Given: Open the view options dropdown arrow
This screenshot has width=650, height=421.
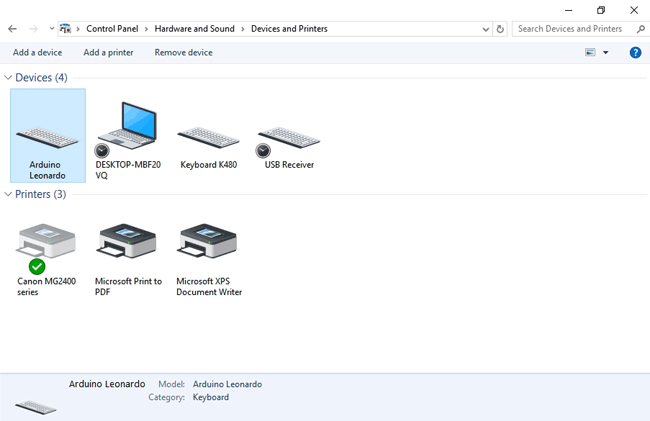Looking at the screenshot, I should [605, 52].
